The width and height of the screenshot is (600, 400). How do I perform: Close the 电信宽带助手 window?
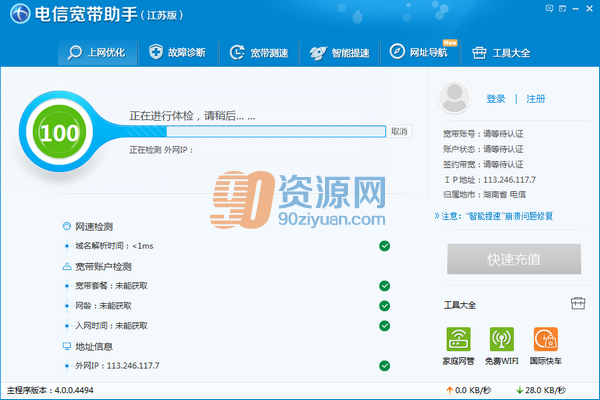(x=589, y=8)
